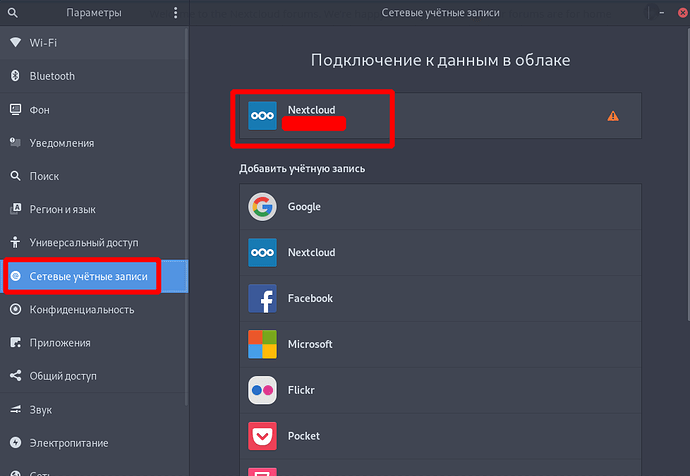Click the Facebook logo icon
Image resolution: width=690 pixels, height=476 pixels.
point(262,298)
